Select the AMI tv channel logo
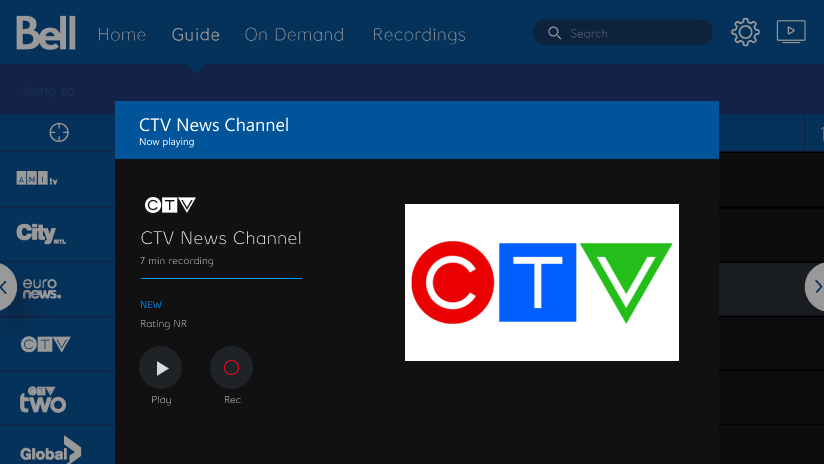The image size is (824, 464). tap(37, 179)
